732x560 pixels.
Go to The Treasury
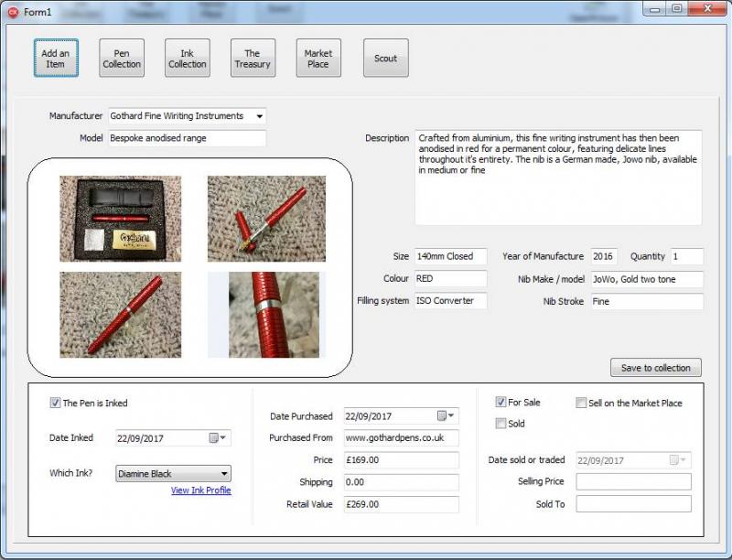[253, 59]
